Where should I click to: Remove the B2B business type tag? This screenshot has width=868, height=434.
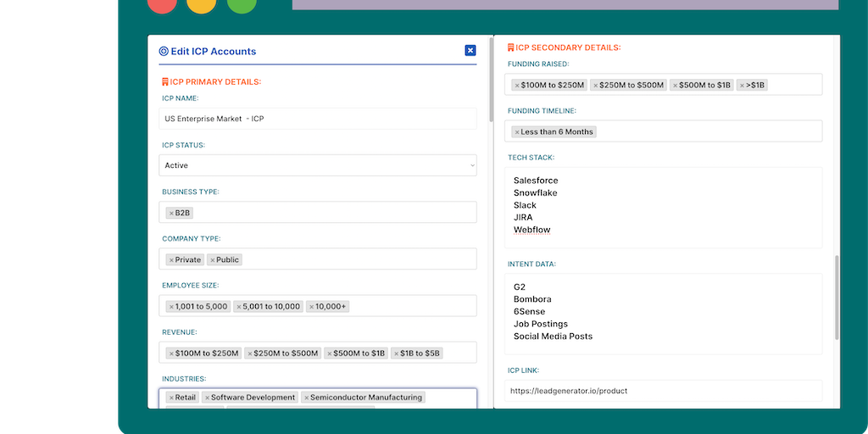click(170, 213)
